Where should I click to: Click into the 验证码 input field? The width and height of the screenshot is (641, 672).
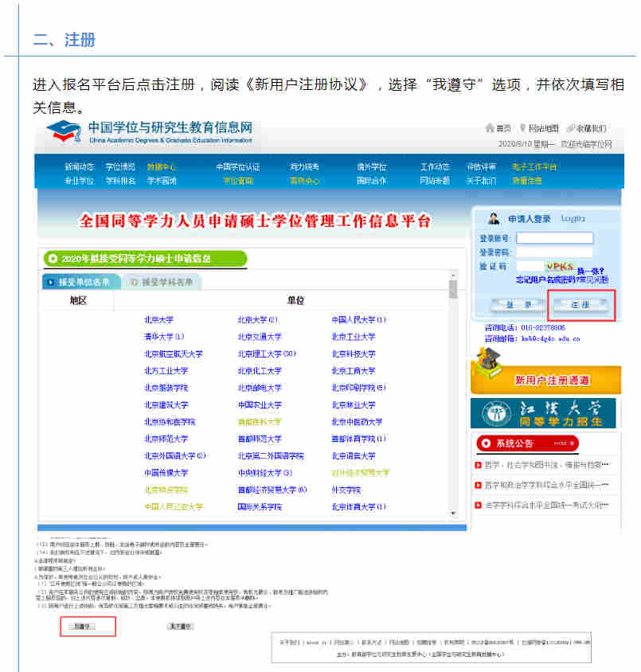[530, 266]
